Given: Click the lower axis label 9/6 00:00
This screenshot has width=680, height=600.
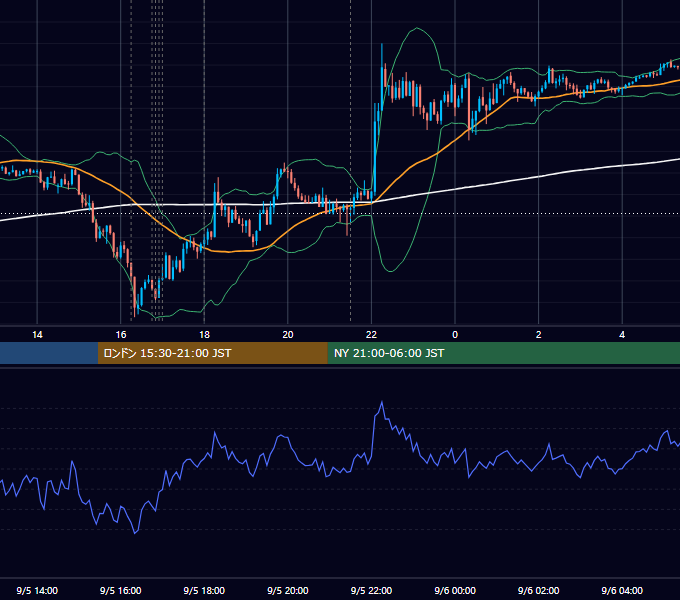Looking at the screenshot, I should pos(455,590).
